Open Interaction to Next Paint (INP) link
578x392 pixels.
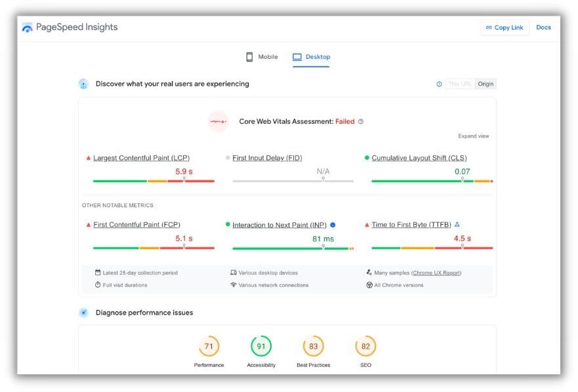tap(279, 225)
